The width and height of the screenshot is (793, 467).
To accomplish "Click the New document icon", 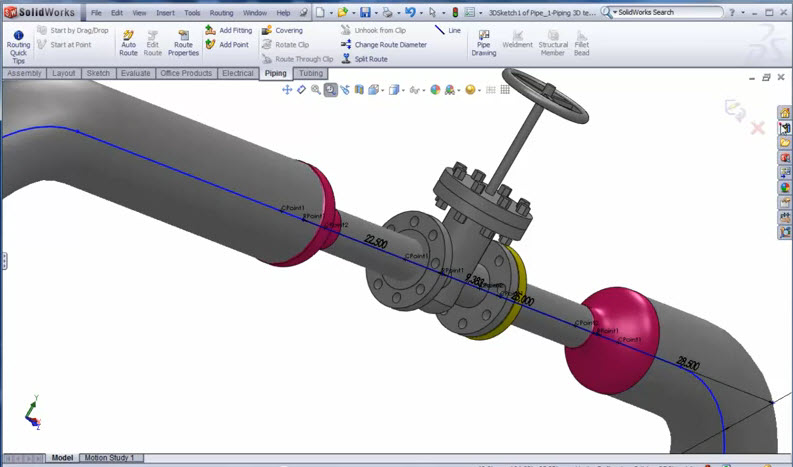I will [320, 12].
